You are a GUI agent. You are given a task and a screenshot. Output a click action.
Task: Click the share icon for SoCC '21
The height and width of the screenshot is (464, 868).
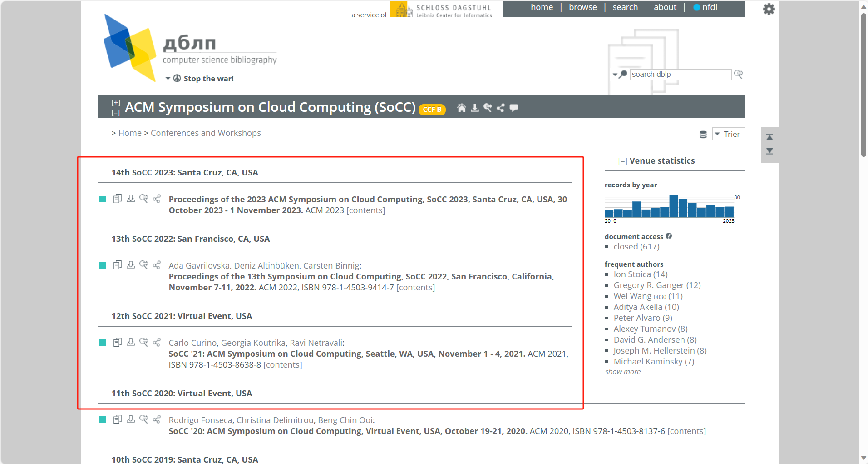(x=157, y=342)
